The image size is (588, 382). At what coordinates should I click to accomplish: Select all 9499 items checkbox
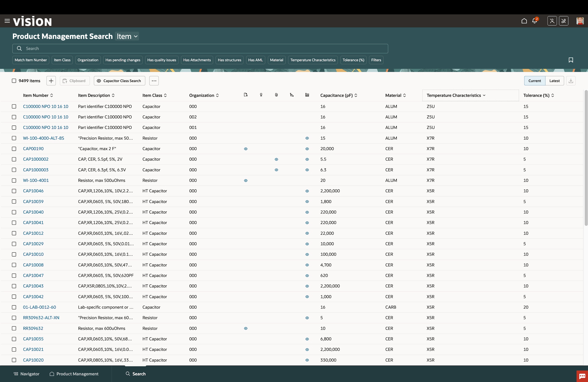(x=14, y=81)
